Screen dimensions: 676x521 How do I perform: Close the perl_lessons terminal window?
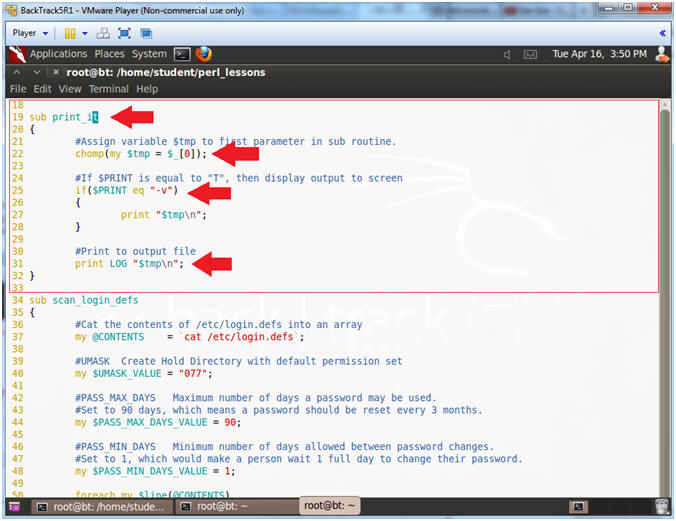pos(56,72)
